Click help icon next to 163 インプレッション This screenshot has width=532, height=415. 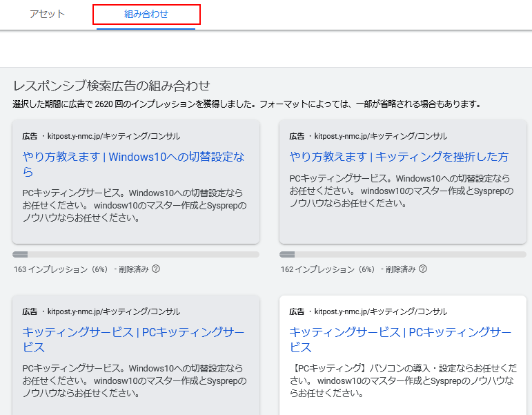[156, 269]
